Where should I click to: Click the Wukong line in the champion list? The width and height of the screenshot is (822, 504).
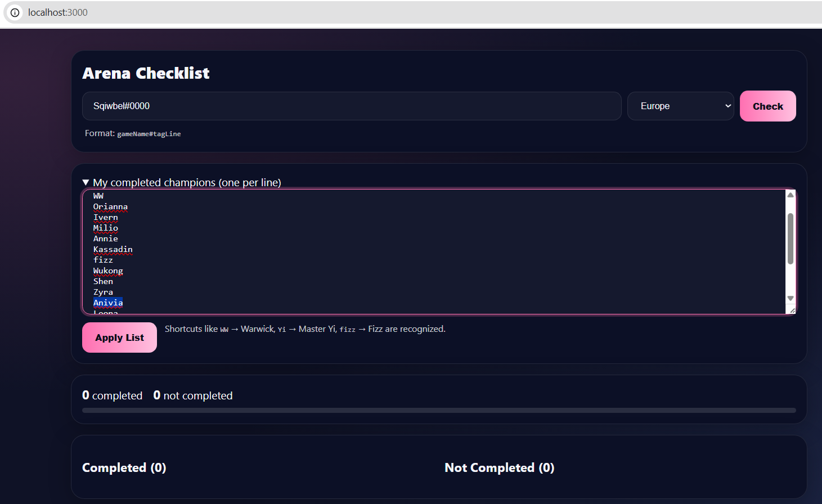108,271
